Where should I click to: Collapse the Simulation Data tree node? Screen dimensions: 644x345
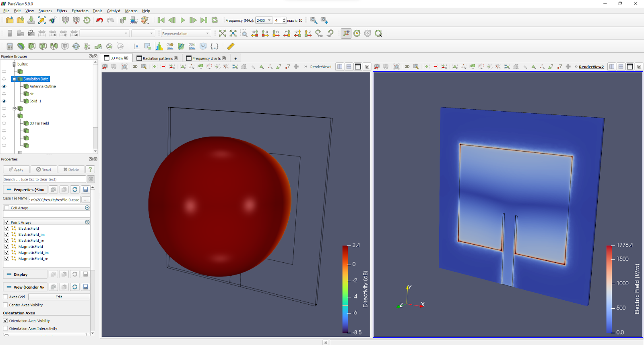(x=14, y=79)
